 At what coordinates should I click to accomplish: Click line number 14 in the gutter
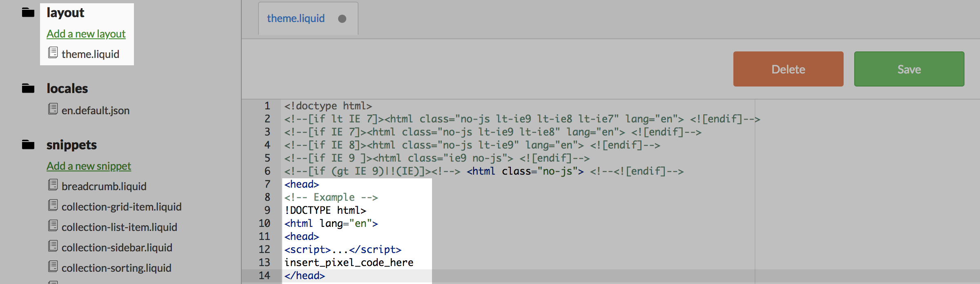point(264,275)
